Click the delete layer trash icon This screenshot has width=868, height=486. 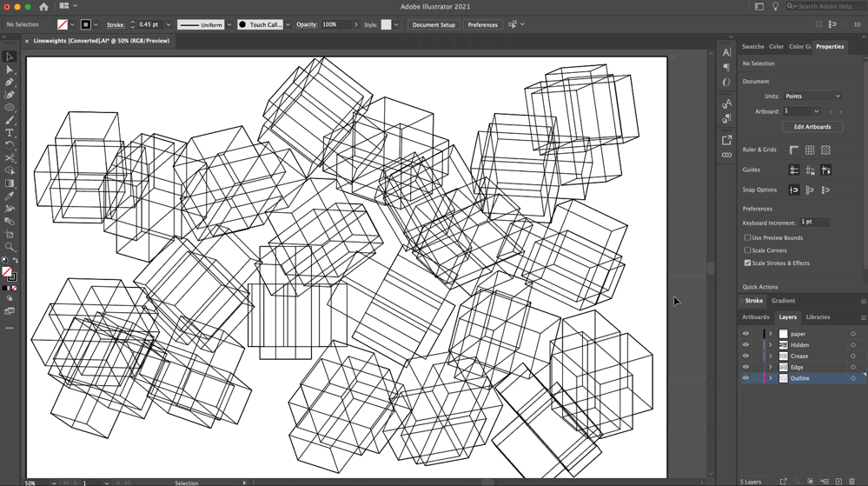[851, 481]
